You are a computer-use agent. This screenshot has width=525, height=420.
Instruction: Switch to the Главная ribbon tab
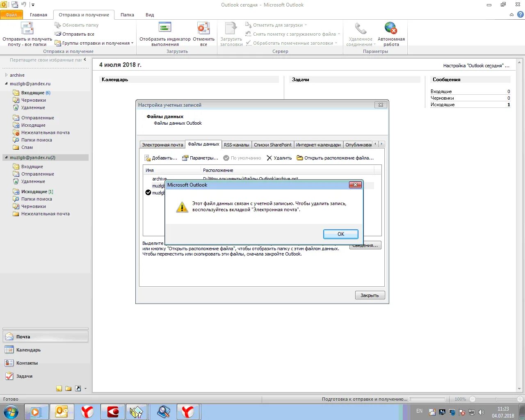39,15
